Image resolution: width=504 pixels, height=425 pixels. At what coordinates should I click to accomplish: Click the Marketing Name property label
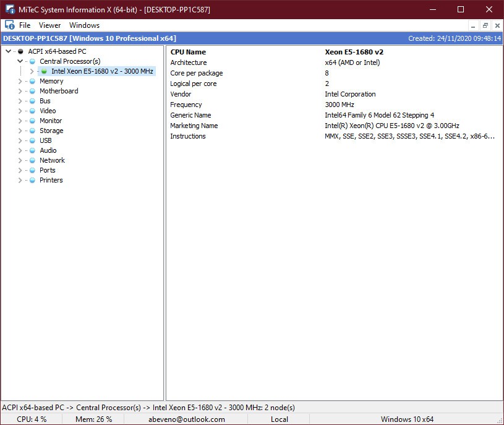point(194,126)
